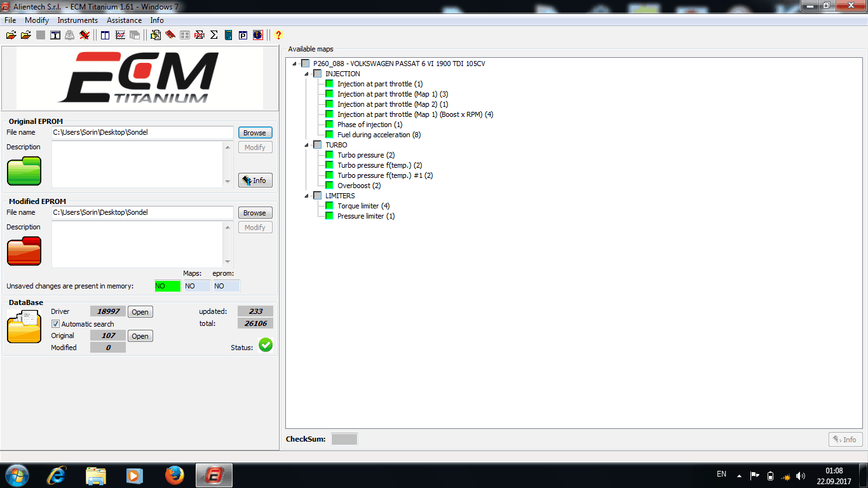Click the greyed grid toolbar icon
The width and height of the screenshot is (868, 488).
point(185,35)
